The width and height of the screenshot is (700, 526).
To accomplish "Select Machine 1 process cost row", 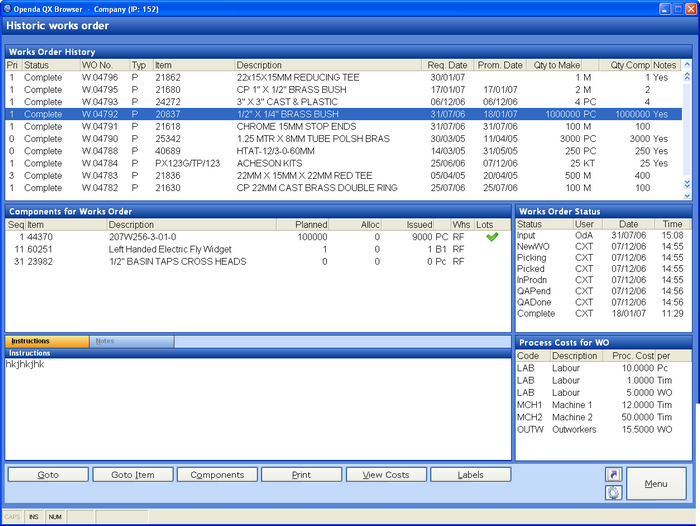I will pos(603,405).
